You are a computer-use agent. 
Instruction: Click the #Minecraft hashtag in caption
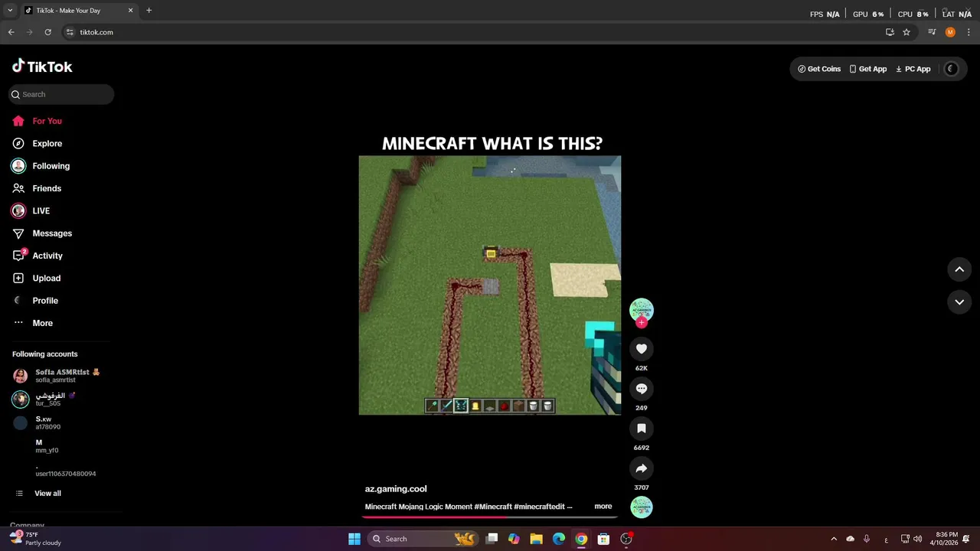tap(493, 507)
